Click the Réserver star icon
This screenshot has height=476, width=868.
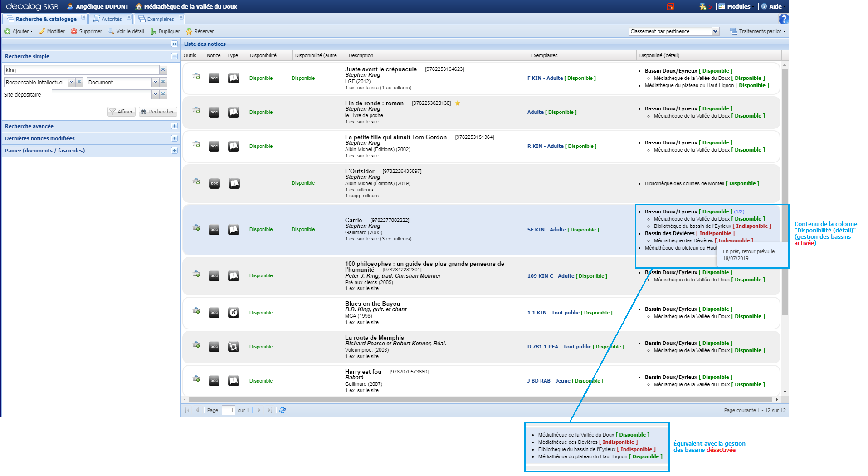coord(190,31)
